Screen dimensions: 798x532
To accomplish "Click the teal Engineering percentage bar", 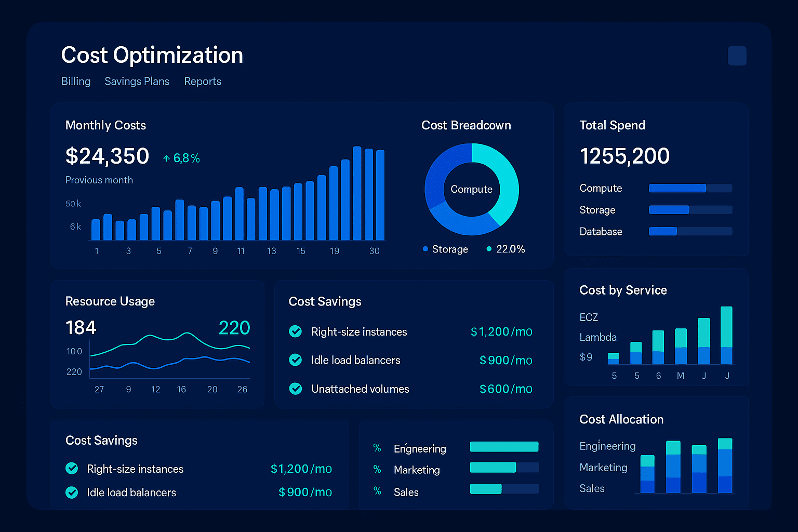I will (504, 447).
